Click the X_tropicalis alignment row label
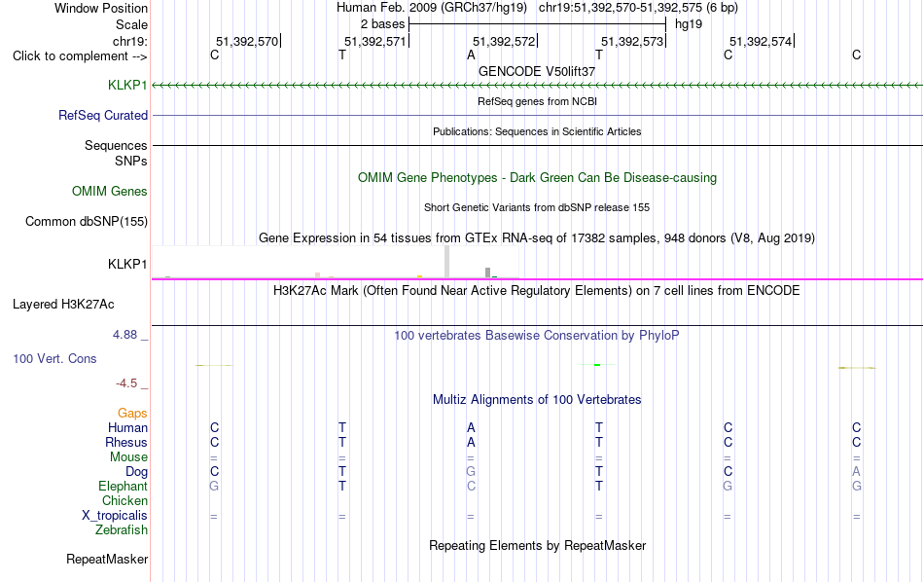924x582 pixels. [x=115, y=516]
